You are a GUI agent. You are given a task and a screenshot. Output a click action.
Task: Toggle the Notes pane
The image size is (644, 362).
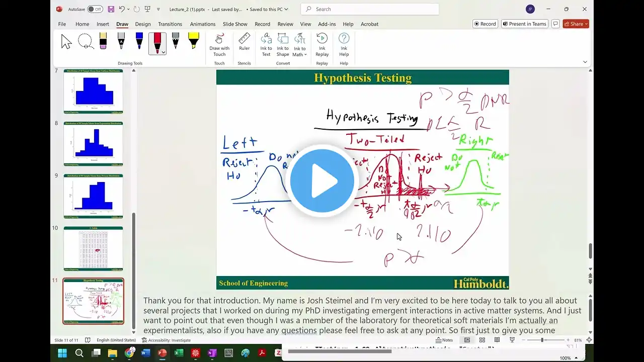point(444,340)
